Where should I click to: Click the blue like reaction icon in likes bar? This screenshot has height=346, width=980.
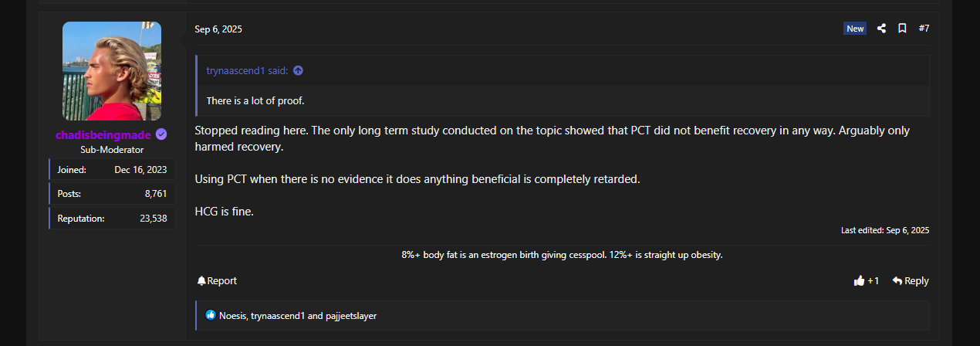[x=211, y=315]
